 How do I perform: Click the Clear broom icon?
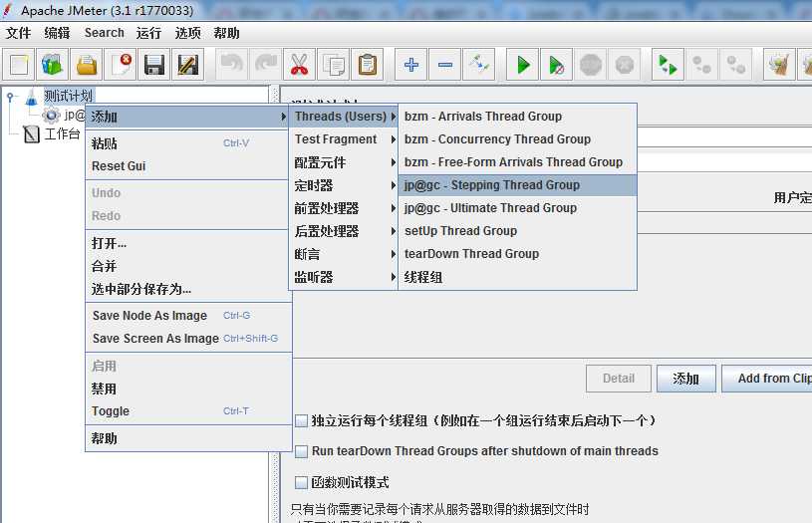point(779,65)
